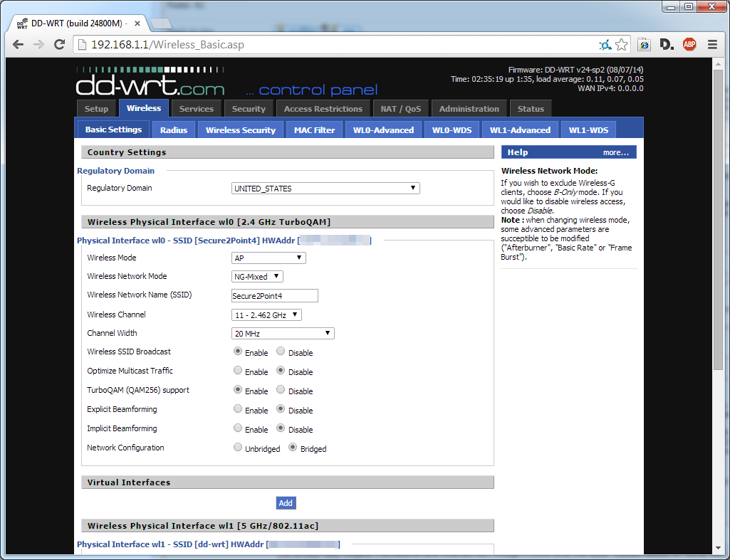Image resolution: width=730 pixels, height=560 pixels.
Task: Enable Explicit Beamforming
Action: 237,409
